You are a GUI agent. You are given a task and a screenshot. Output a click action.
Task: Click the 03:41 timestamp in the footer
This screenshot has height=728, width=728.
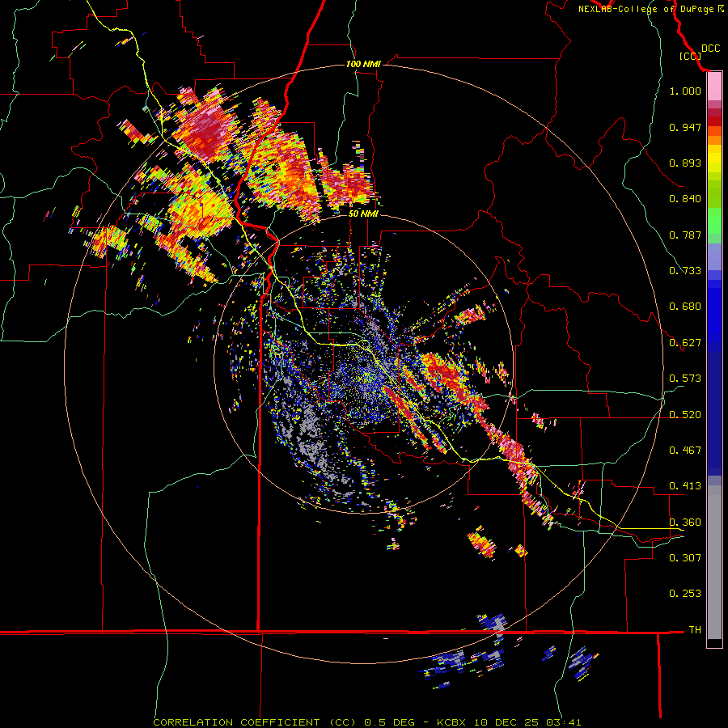coord(564,722)
